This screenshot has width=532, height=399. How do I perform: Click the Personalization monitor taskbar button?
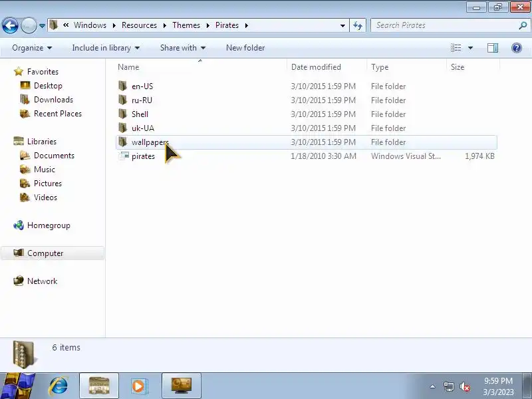[x=182, y=386]
